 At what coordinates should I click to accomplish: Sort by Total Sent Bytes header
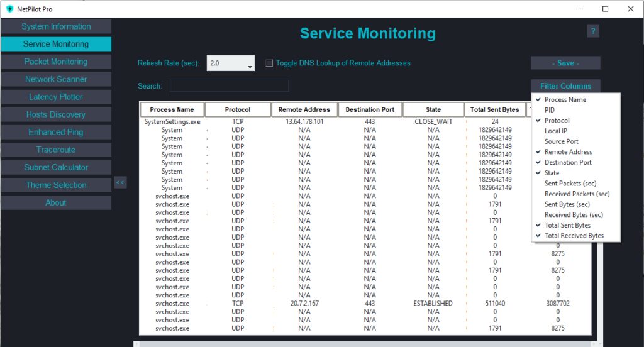(494, 109)
